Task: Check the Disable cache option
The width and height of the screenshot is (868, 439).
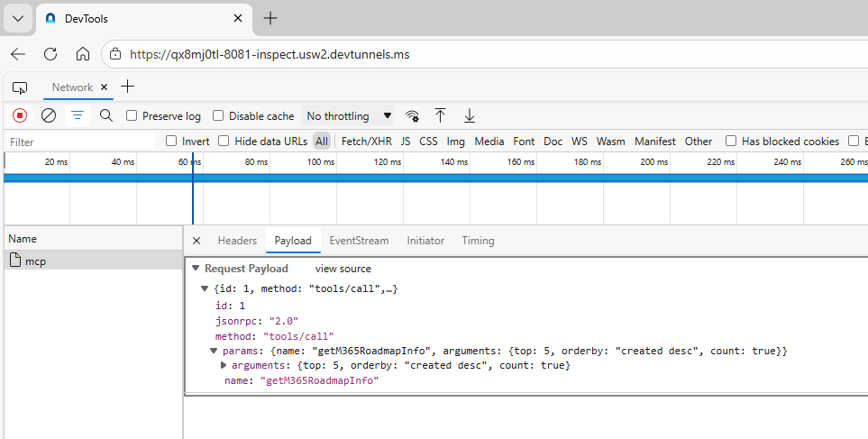Action: [x=218, y=115]
